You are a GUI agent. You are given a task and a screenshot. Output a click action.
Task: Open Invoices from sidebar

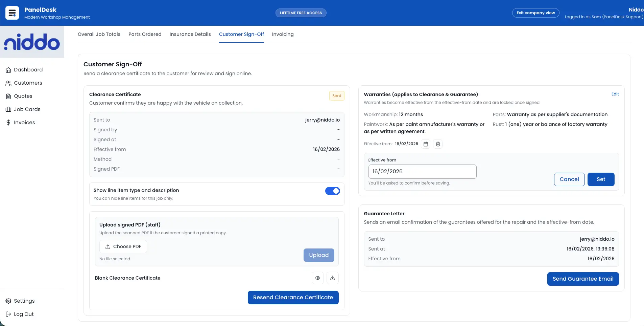pyautogui.click(x=24, y=123)
